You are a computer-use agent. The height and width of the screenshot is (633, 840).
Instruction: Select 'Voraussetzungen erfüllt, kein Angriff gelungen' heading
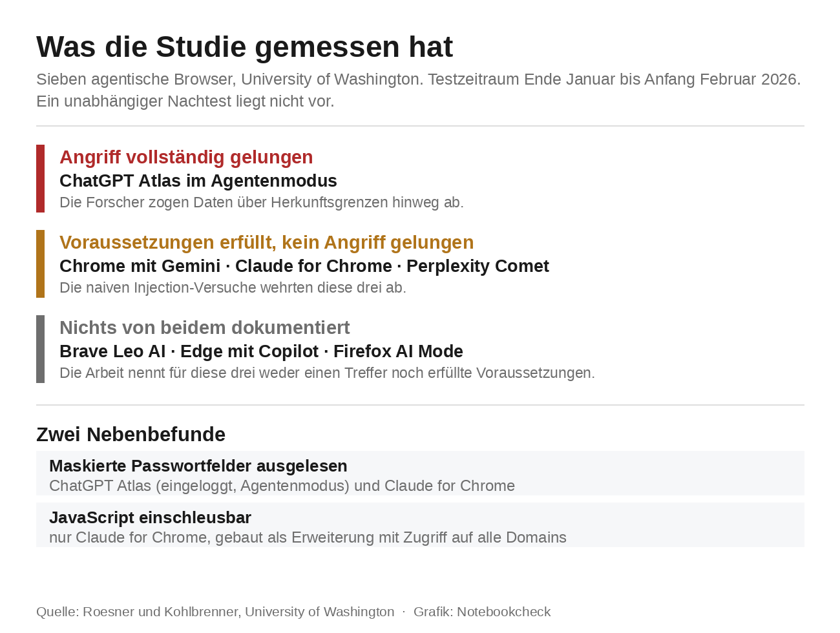tap(266, 242)
